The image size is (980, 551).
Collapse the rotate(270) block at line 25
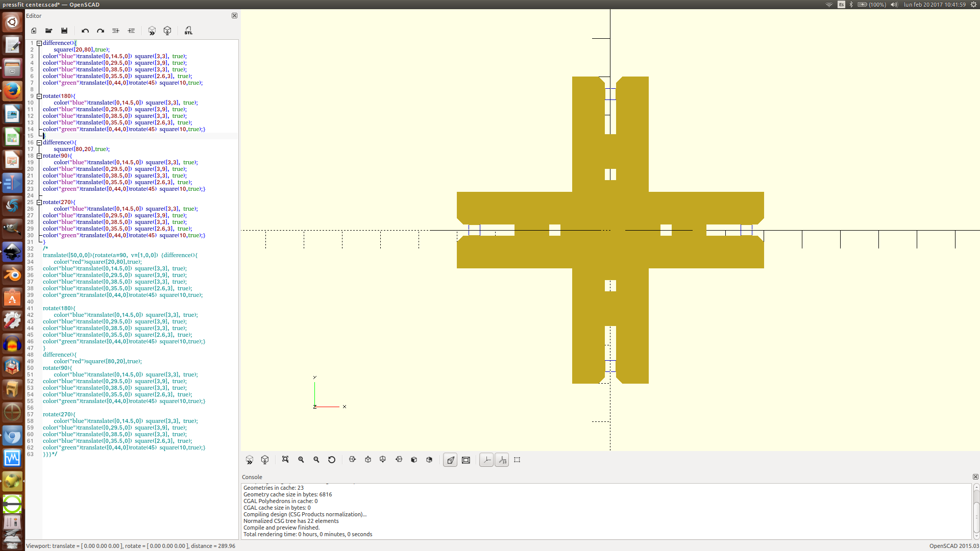point(39,203)
